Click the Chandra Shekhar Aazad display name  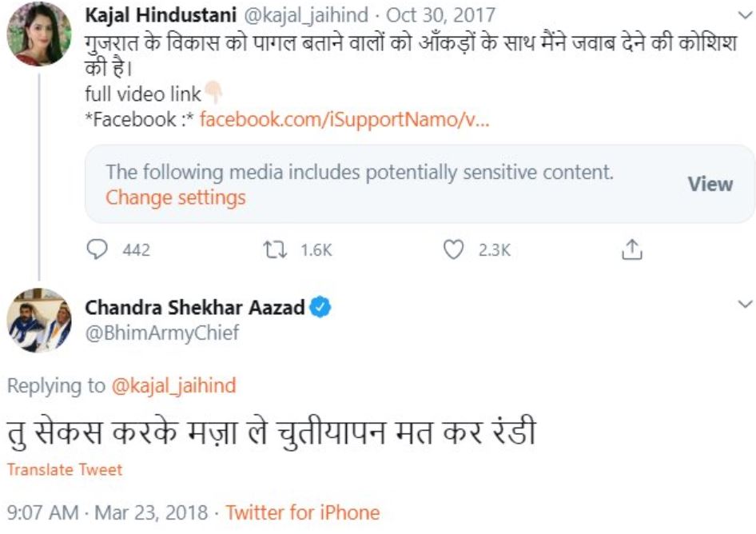[195, 307]
